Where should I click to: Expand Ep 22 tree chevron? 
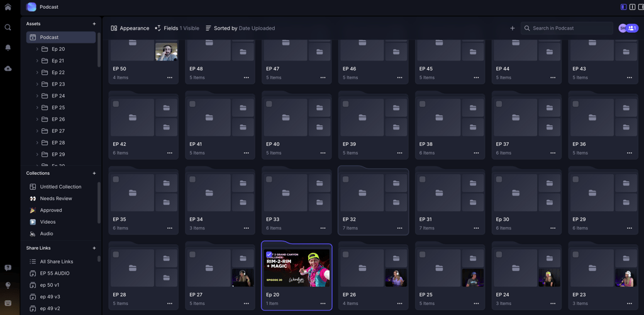pos(37,72)
